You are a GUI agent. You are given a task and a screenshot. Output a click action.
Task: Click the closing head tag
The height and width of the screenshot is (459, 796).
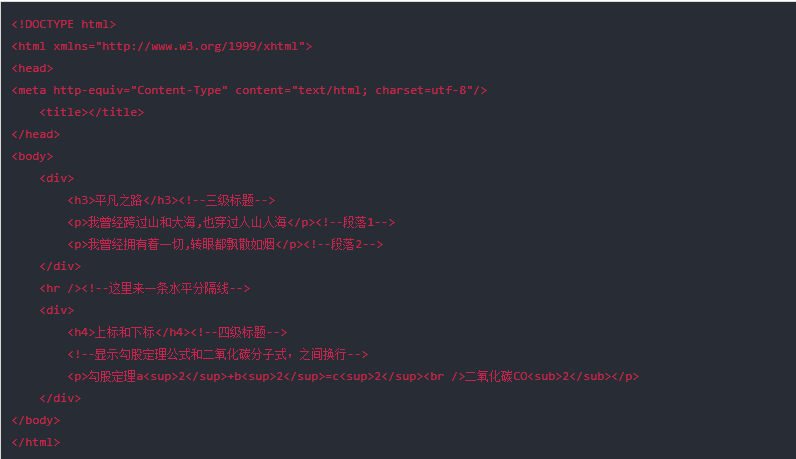point(36,134)
